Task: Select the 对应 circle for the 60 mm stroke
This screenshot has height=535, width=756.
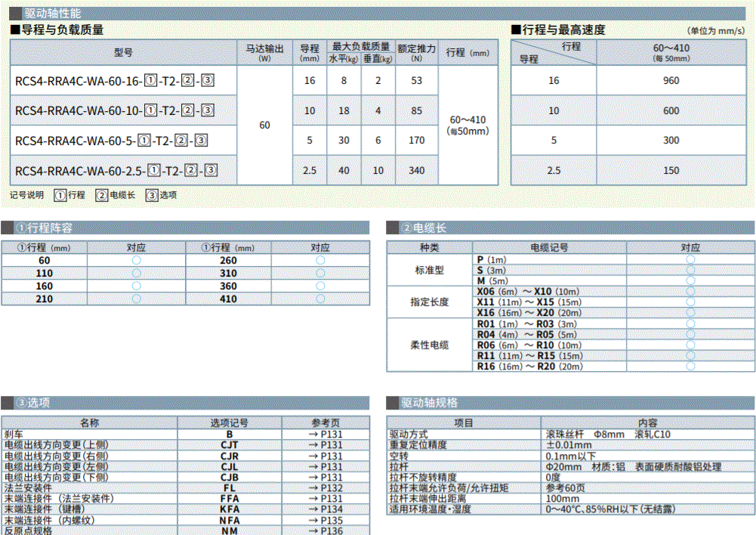Action: tap(137, 260)
